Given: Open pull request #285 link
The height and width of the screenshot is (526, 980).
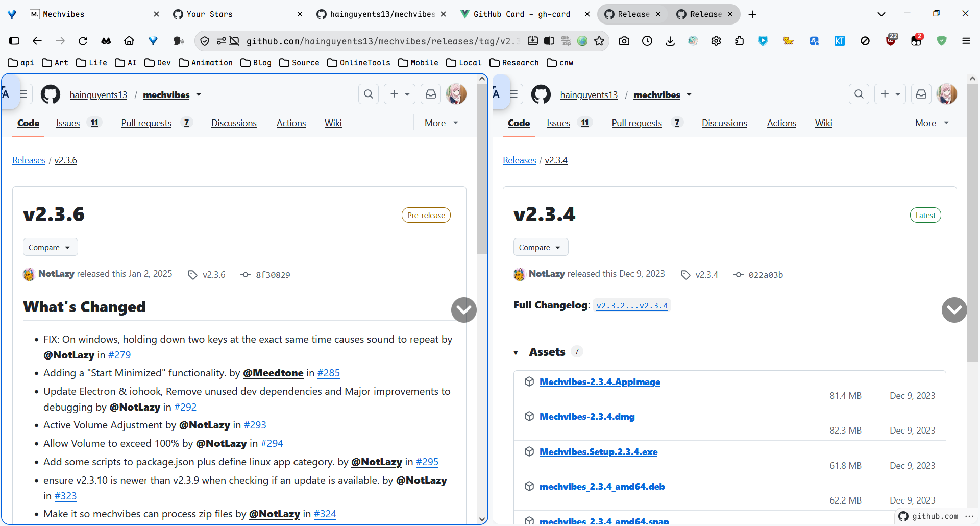Looking at the screenshot, I should pyautogui.click(x=329, y=373).
